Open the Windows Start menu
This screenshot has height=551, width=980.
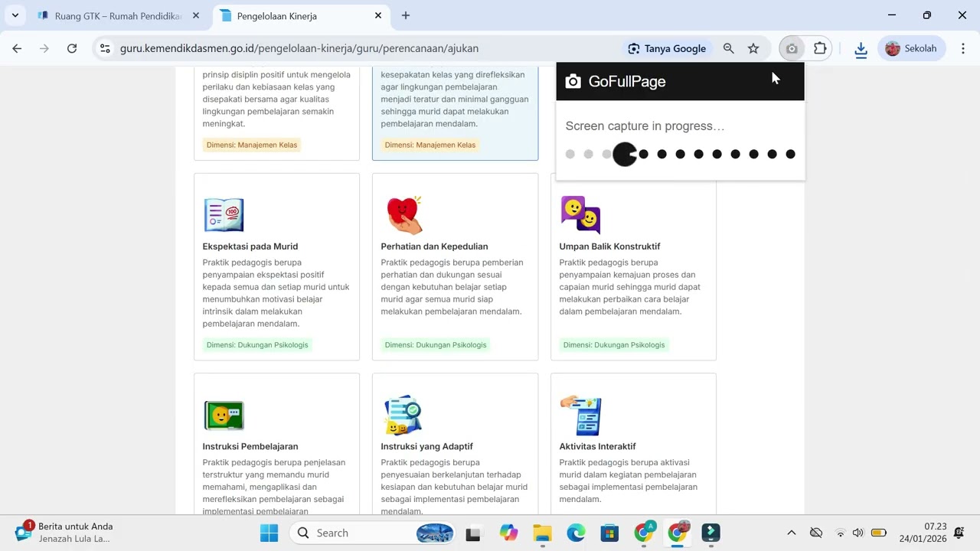pos(269,533)
